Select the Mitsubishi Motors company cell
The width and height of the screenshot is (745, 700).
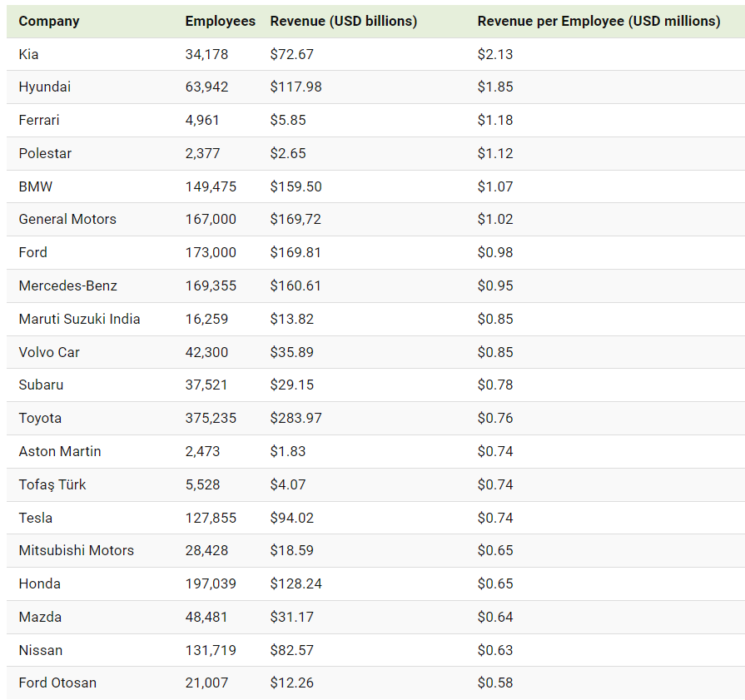(x=77, y=550)
